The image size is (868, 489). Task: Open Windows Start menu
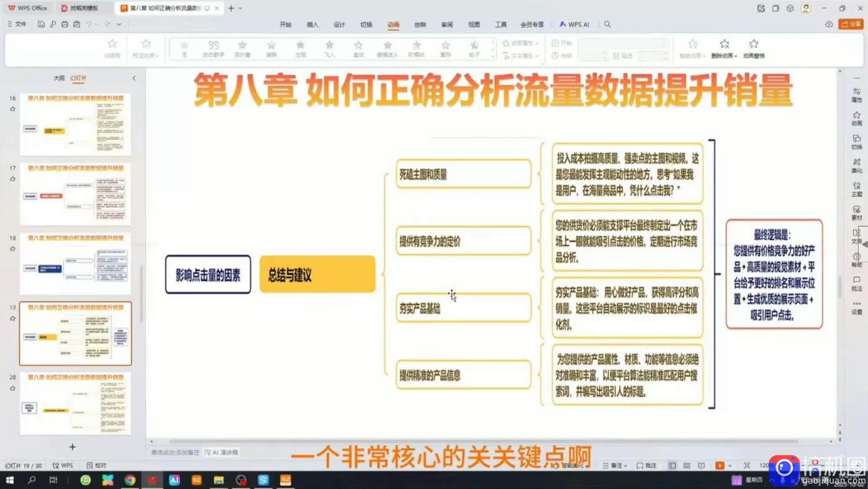coord(9,480)
